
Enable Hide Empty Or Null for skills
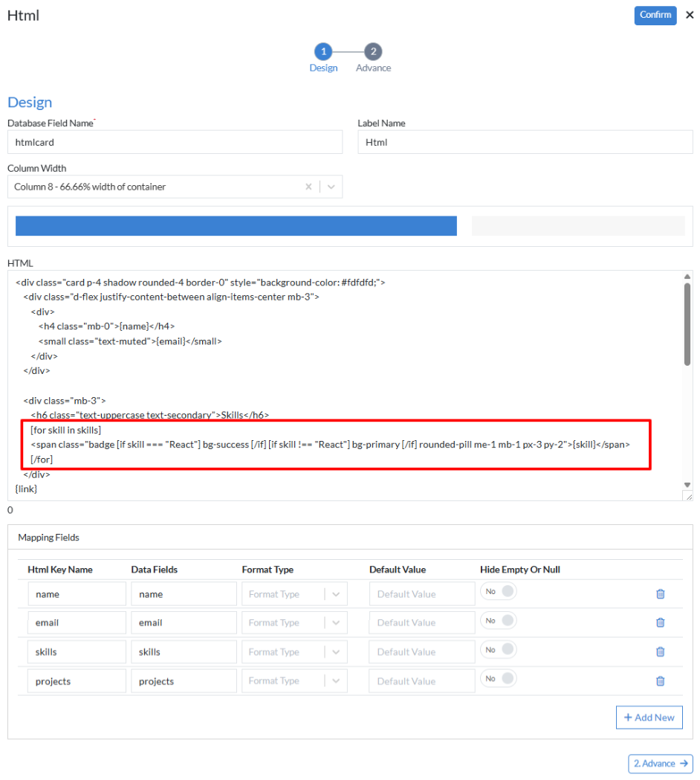499,649
